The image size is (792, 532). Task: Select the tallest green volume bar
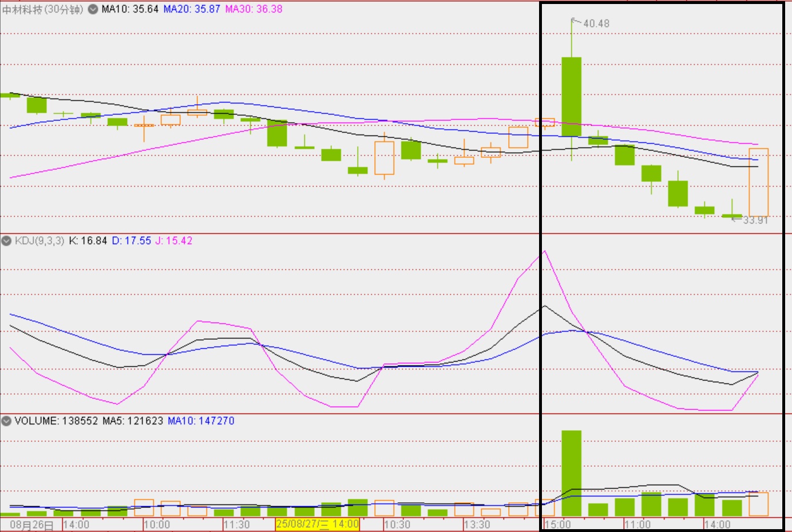(571, 473)
